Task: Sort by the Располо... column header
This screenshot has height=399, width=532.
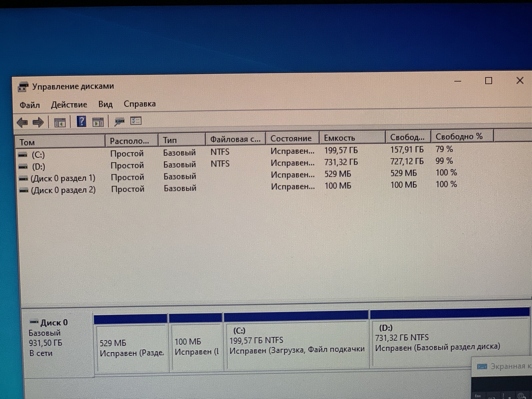Action: pos(132,141)
